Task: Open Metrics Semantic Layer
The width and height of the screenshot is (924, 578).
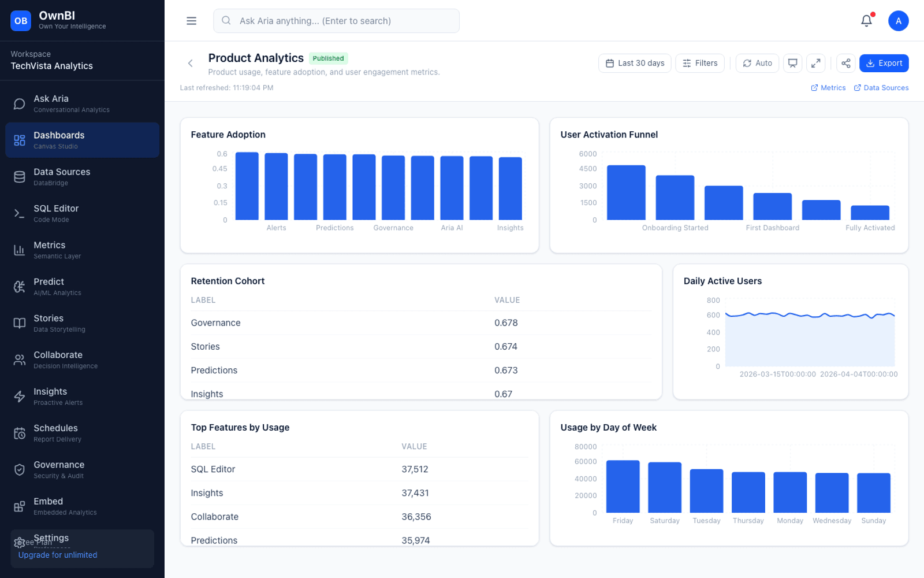Action: (x=82, y=250)
